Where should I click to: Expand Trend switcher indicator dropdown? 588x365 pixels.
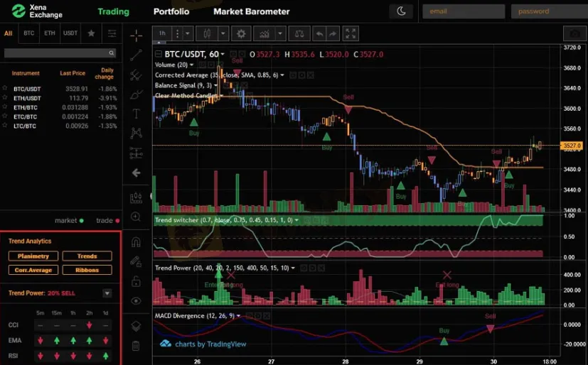pos(296,220)
